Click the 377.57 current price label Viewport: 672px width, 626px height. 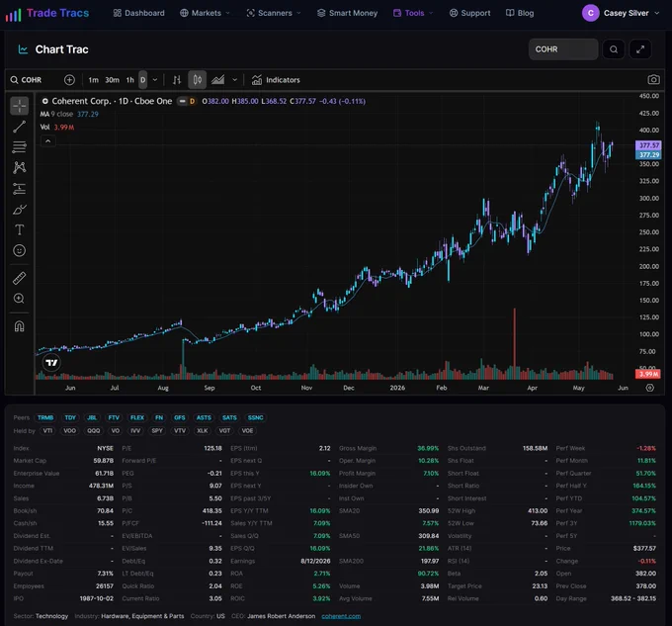tap(648, 145)
